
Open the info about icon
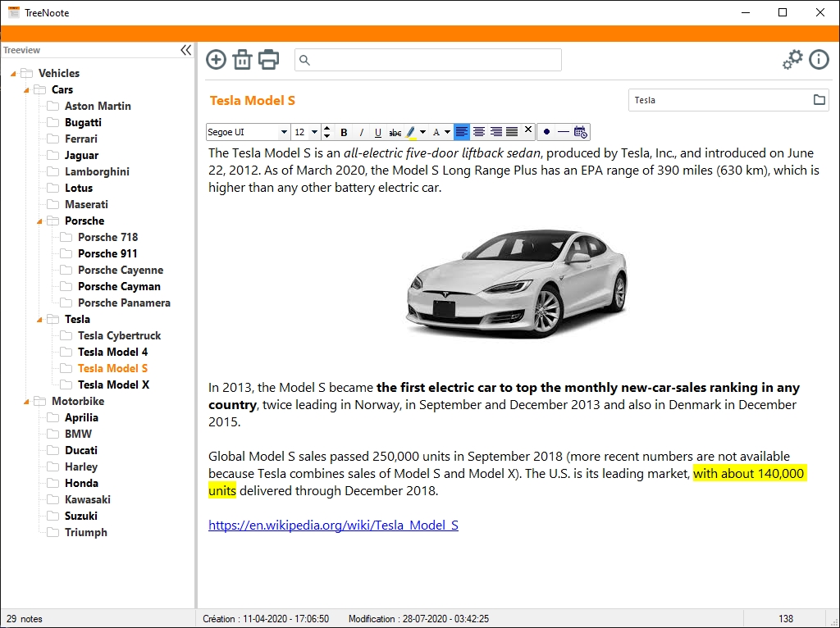coord(819,59)
